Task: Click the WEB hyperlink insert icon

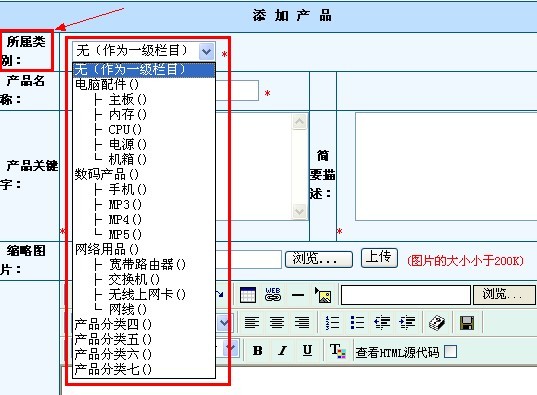Action: tap(273, 295)
